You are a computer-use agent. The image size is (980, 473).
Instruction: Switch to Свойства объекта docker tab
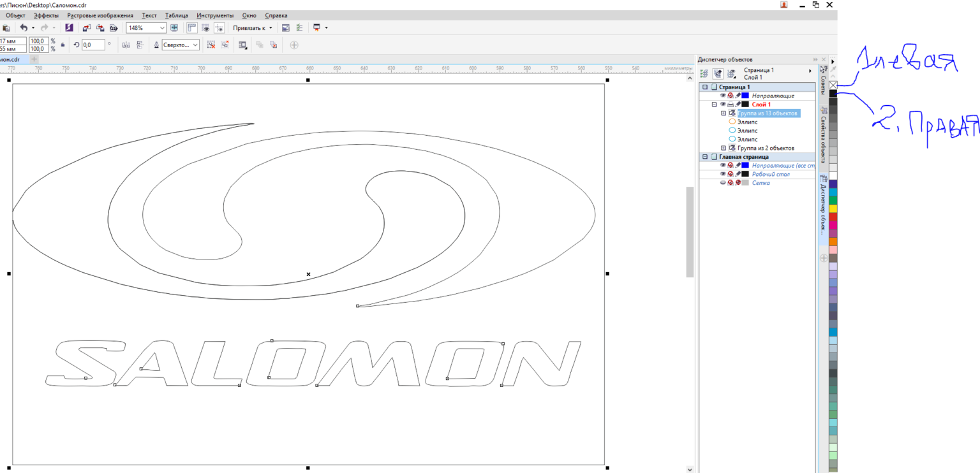824,139
